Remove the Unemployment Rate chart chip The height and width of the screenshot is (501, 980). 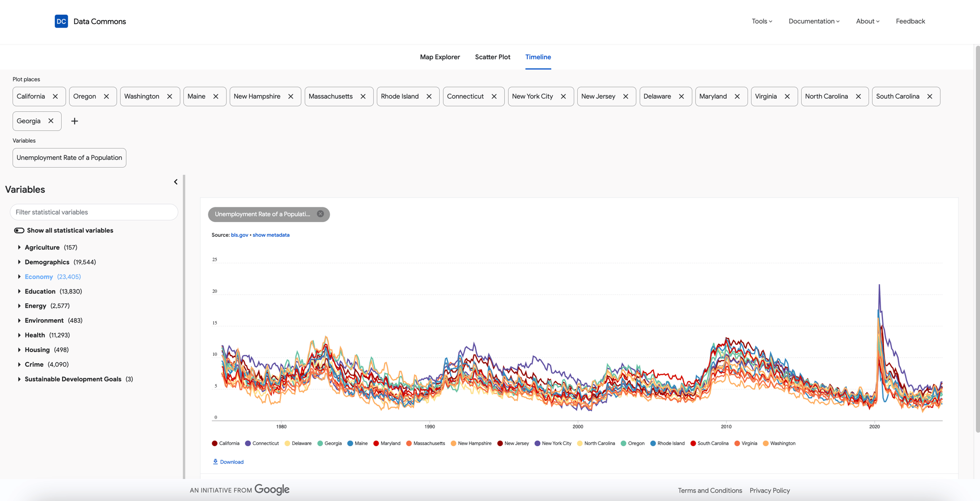320,214
